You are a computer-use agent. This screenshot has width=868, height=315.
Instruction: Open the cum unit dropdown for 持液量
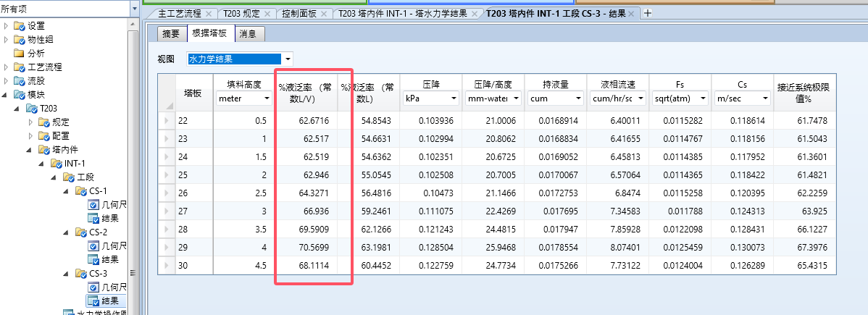tap(578, 98)
